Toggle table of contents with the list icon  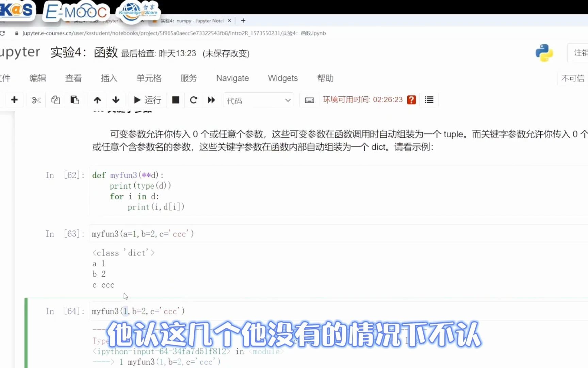coord(429,100)
